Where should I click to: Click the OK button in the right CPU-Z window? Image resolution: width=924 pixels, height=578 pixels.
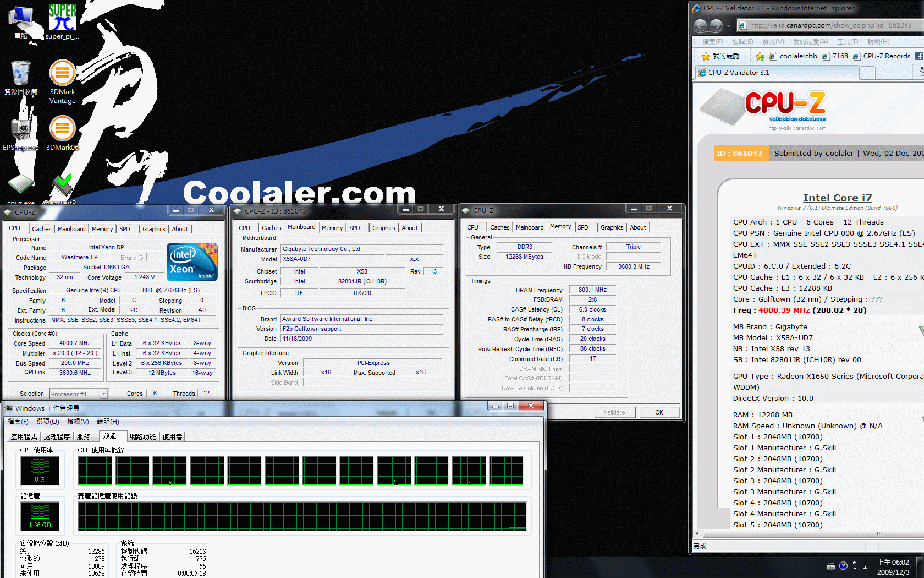pyautogui.click(x=659, y=412)
